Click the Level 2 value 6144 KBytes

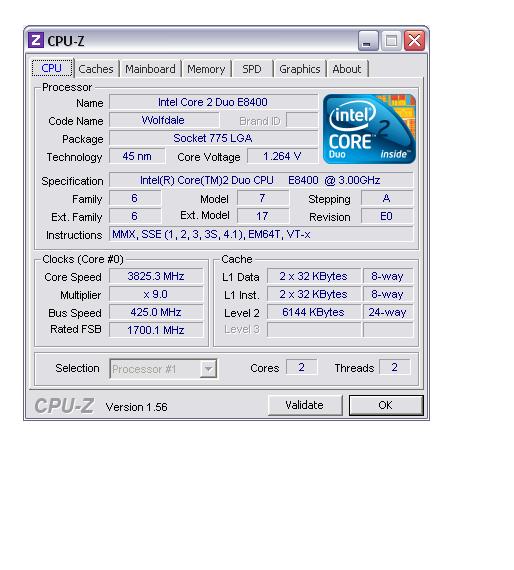[314, 312]
